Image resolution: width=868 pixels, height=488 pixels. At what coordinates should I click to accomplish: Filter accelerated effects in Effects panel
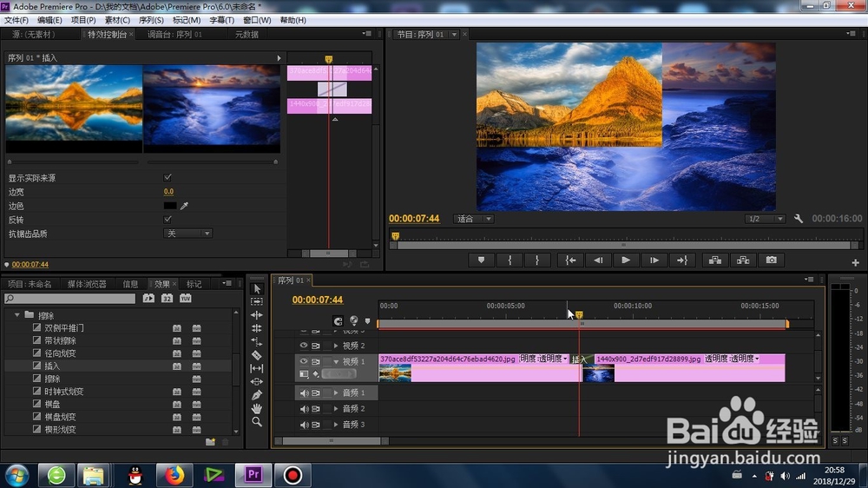click(148, 298)
